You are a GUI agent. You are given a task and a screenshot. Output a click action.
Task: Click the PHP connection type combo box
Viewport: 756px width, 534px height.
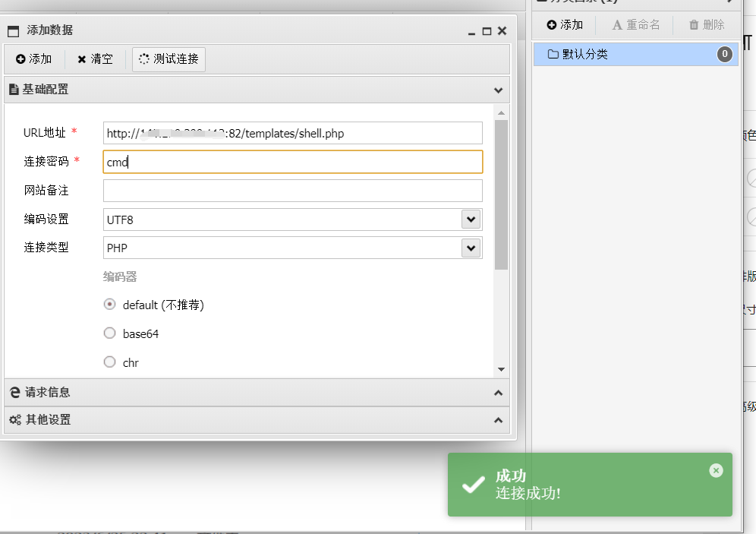click(x=293, y=248)
